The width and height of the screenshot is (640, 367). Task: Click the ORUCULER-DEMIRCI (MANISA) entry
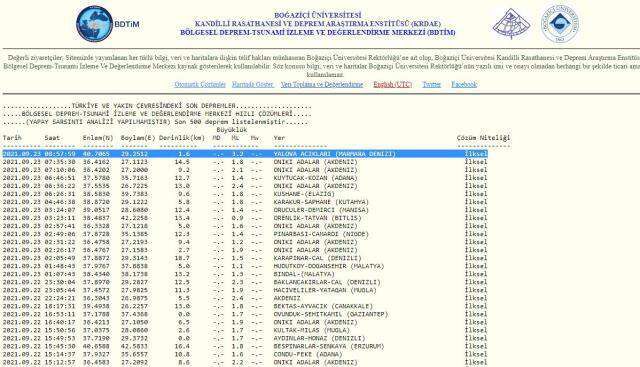[x=321, y=210]
